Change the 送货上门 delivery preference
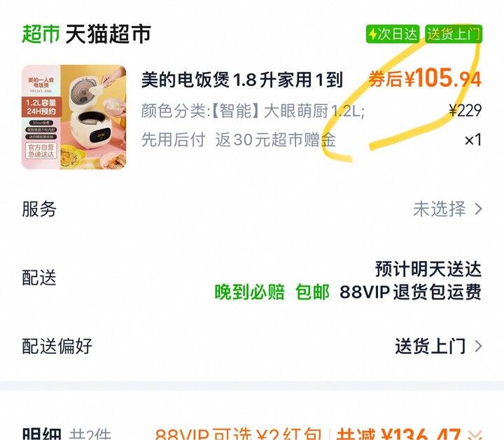Screen dimensions: 504x440 430,346
